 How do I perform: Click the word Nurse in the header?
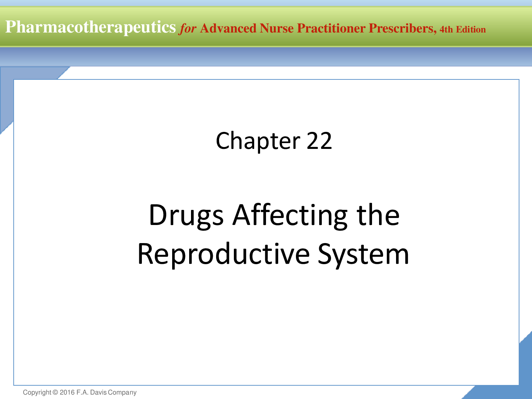pyautogui.click(x=277, y=28)
